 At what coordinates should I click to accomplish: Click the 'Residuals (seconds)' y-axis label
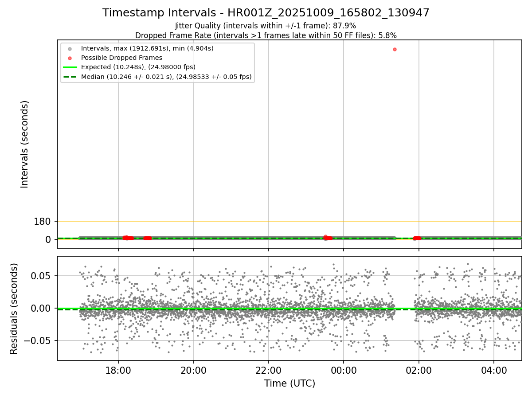click(x=14, y=309)
